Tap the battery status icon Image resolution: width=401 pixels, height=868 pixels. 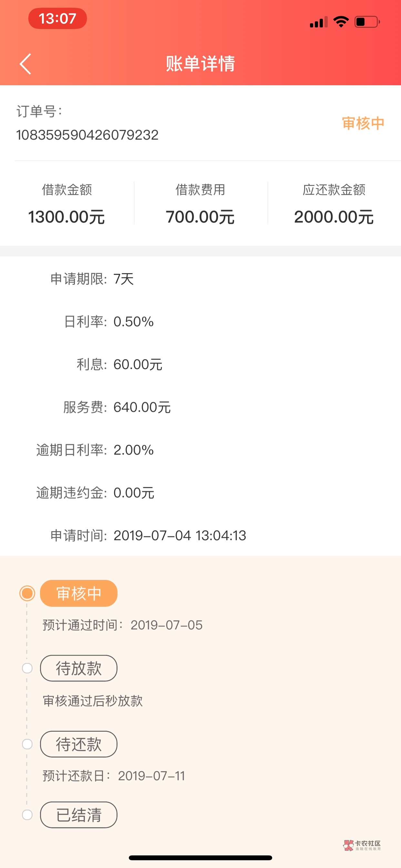[x=367, y=22]
